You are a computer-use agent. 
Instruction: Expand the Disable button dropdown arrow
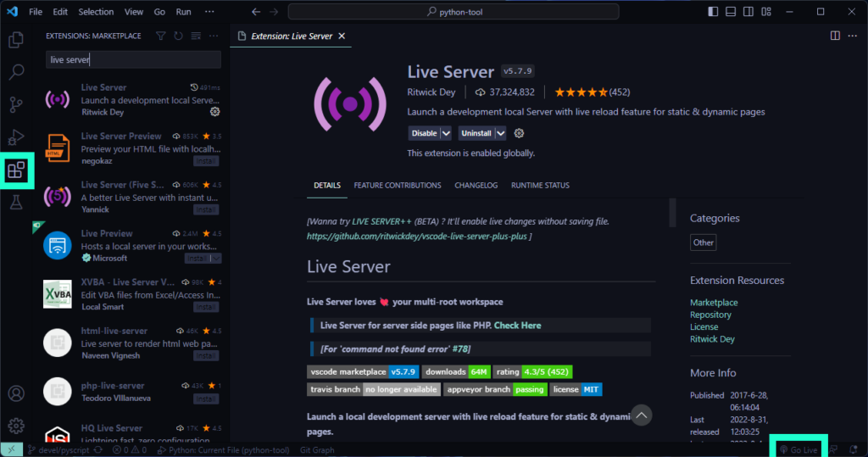click(446, 133)
